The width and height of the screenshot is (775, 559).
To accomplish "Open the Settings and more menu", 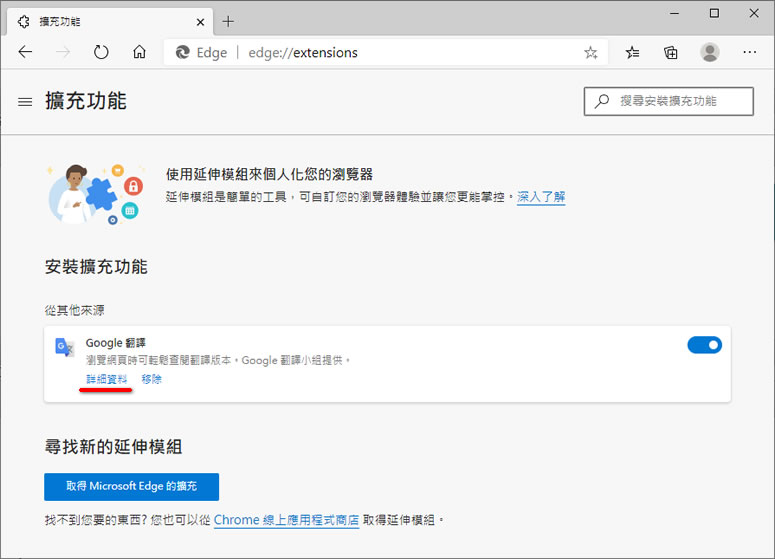I will [x=749, y=52].
